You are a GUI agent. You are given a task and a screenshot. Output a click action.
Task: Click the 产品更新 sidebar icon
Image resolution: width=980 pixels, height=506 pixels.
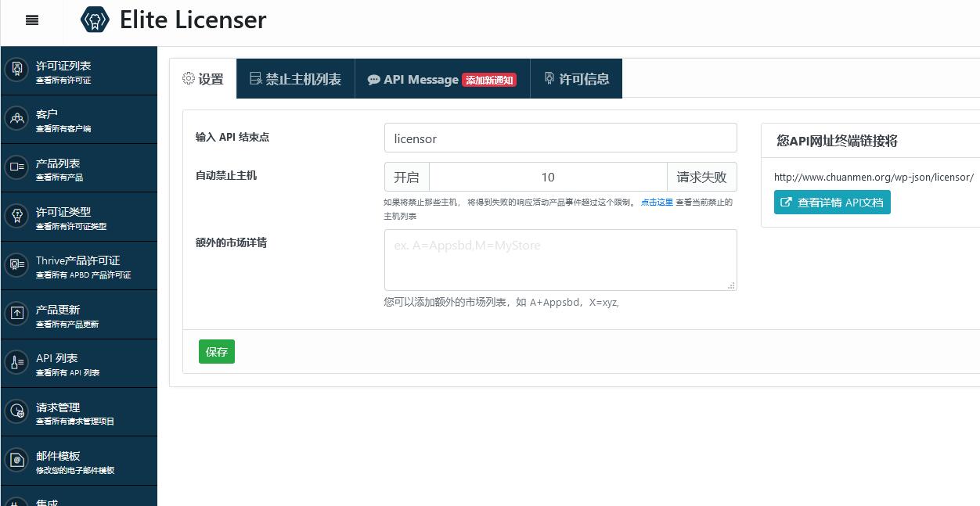pos(16,314)
